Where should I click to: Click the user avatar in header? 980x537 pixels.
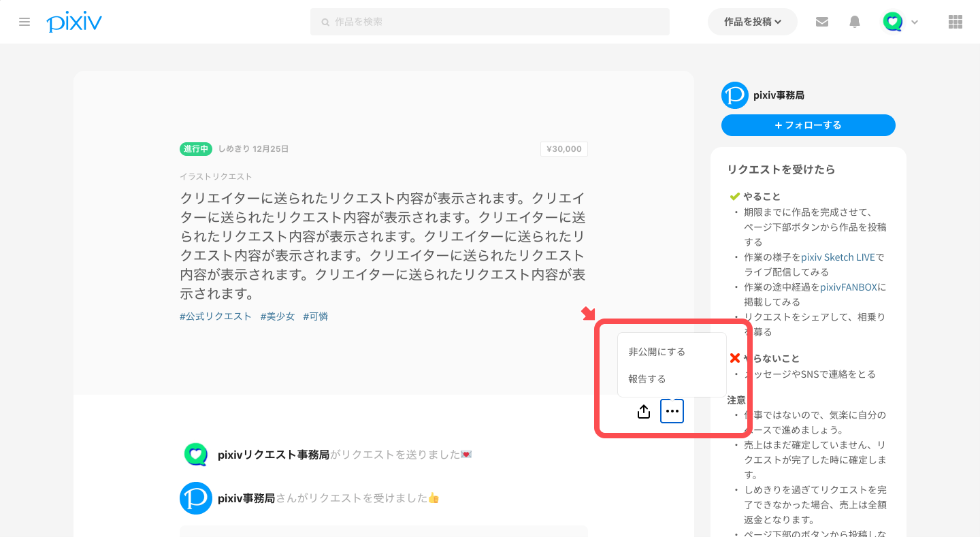[892, 22]
